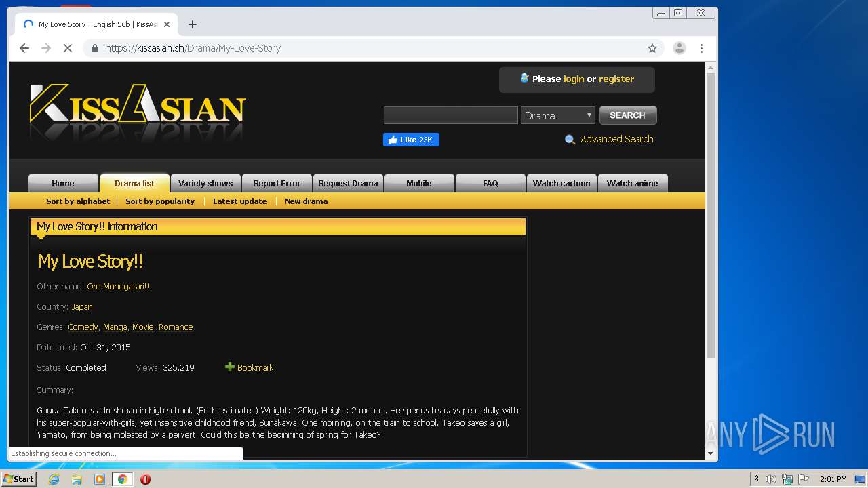Click the Bookmark link text
Screen dimensions: 868x488
(x=256, y=367)
